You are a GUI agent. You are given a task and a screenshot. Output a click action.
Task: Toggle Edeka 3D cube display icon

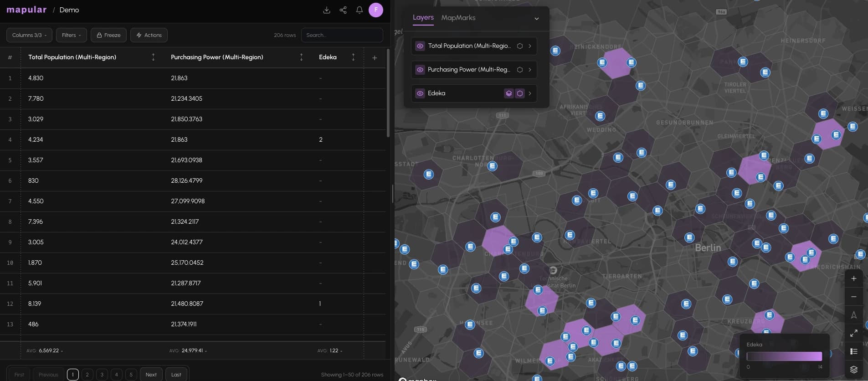509,93
